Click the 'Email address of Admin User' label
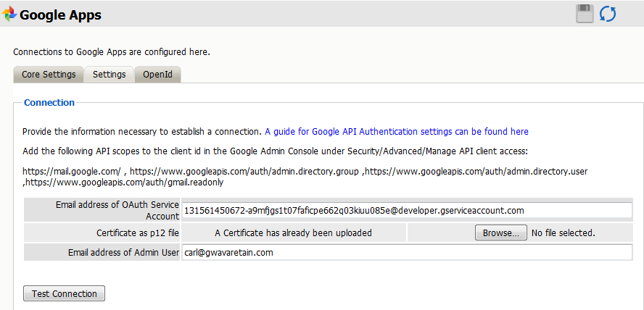This screenshot has width=644, height=310. [x=123, y=253]
